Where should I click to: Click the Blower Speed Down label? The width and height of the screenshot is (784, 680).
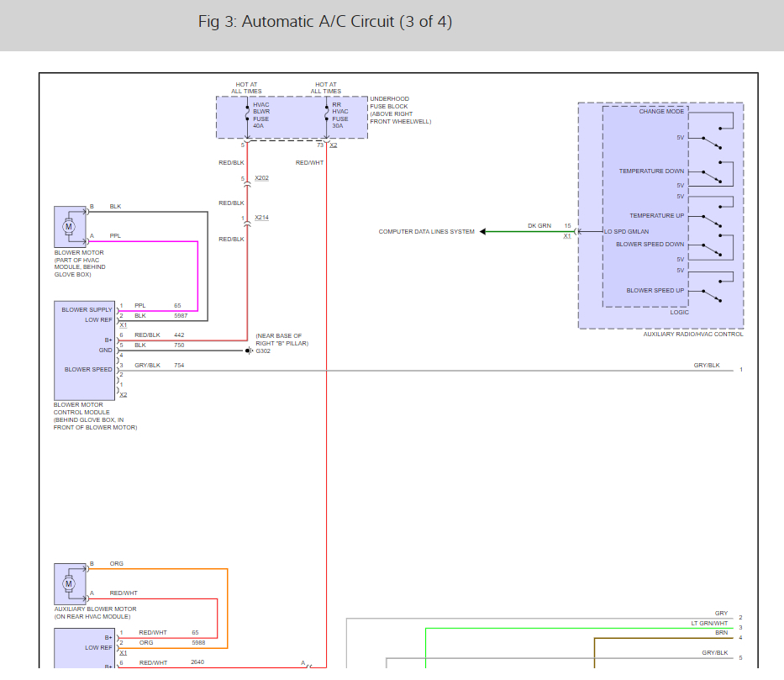[x=650, y=245]
